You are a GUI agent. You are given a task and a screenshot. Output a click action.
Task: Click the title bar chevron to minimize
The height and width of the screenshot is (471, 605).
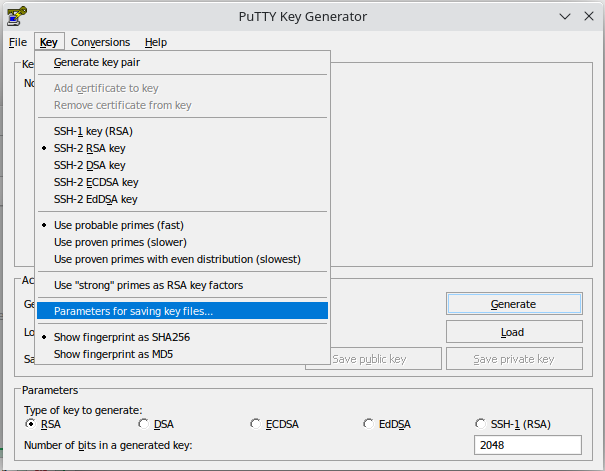[x=565, y=16]
